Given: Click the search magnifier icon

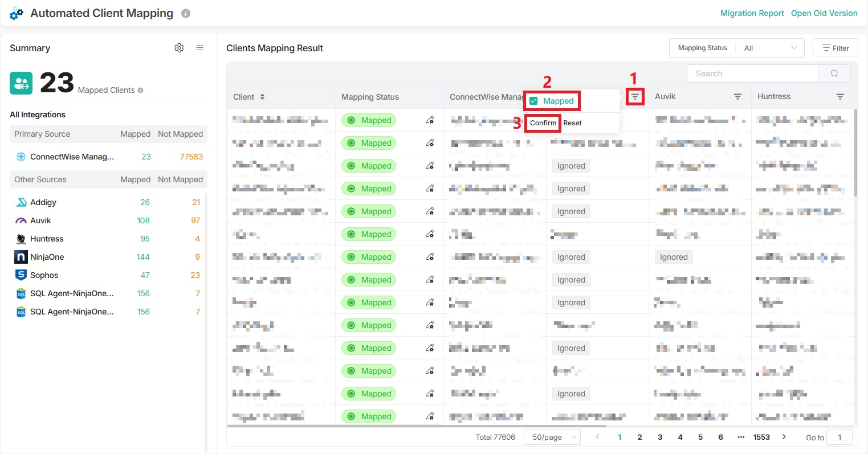Looking at the screenshot, I should [834, 73].
